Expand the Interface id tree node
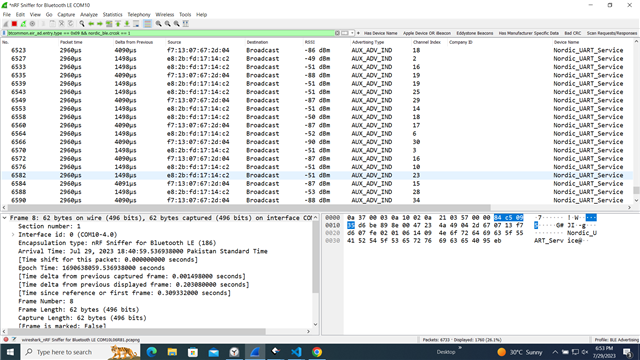 click(x=13, y=235)
